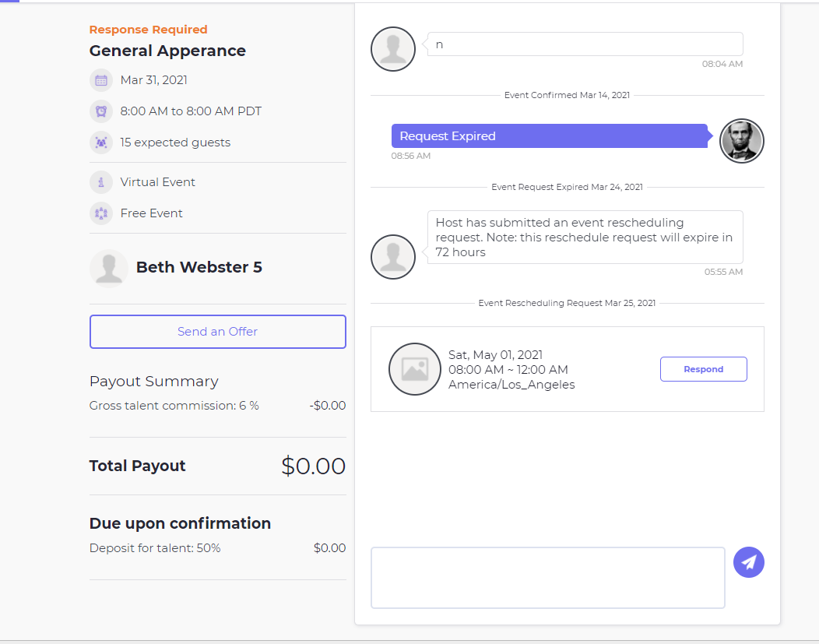The width and height of the screenshot is (819, 644).
Task: Click the host avatar beside the rescheduling message
Action: [393, 257]
